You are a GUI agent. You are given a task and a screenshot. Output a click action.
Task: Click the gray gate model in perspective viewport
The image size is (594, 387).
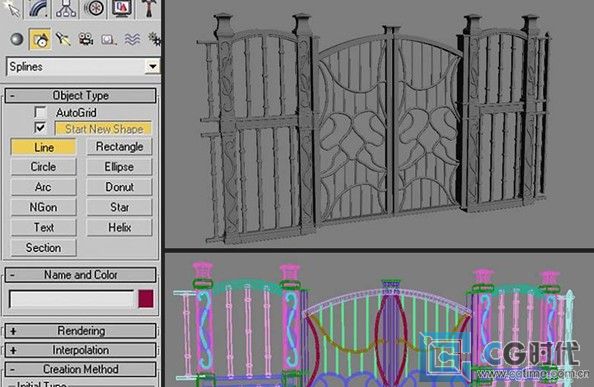click(373, 129)
